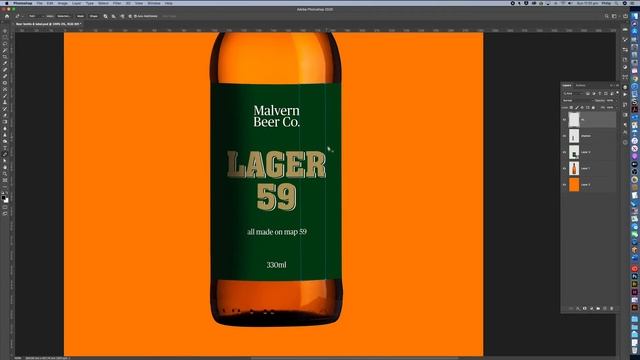
Task: Go to the Home screen
Action: pyautogui.click(x=7, y=16)
